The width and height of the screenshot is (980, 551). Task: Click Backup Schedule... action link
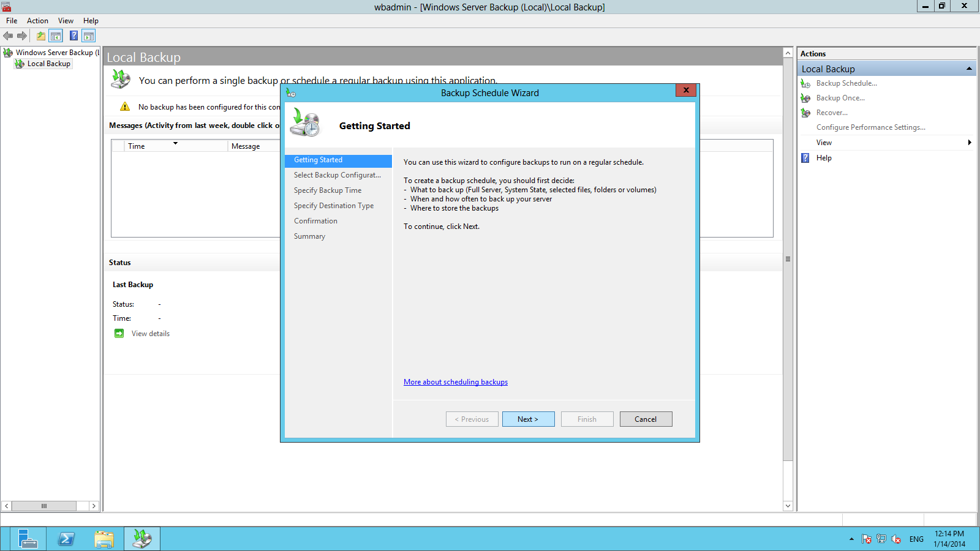(846, 83)
